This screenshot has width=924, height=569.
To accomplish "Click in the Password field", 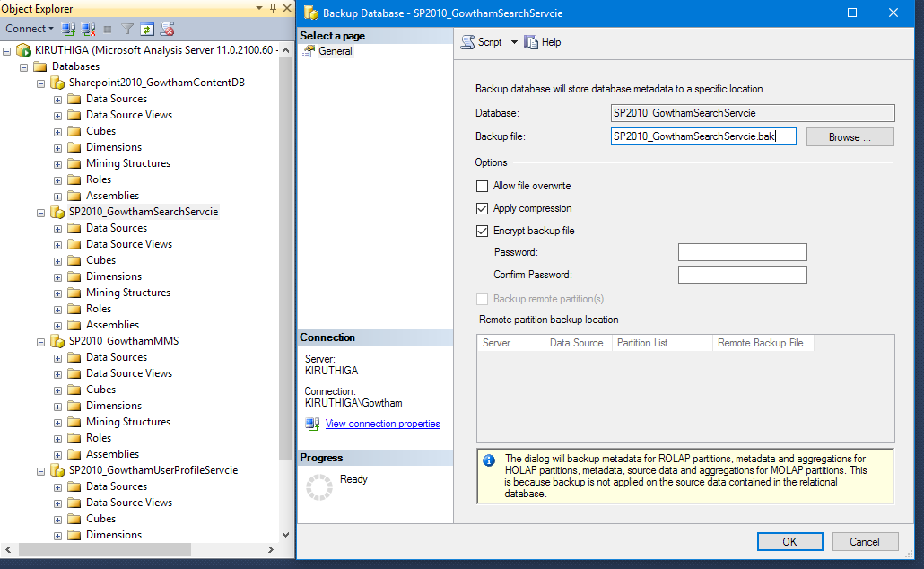I will tap(743, 252).
